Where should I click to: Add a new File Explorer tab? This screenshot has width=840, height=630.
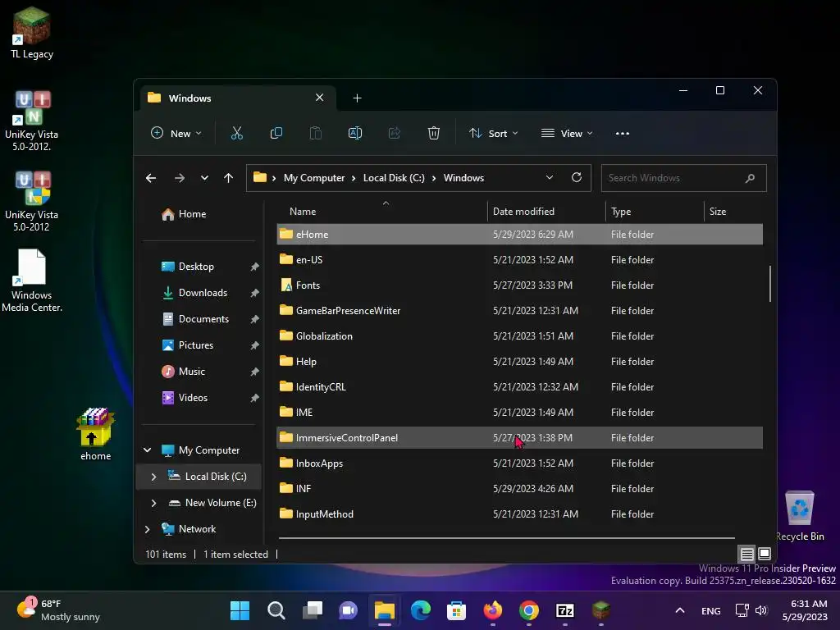[358, 98]
